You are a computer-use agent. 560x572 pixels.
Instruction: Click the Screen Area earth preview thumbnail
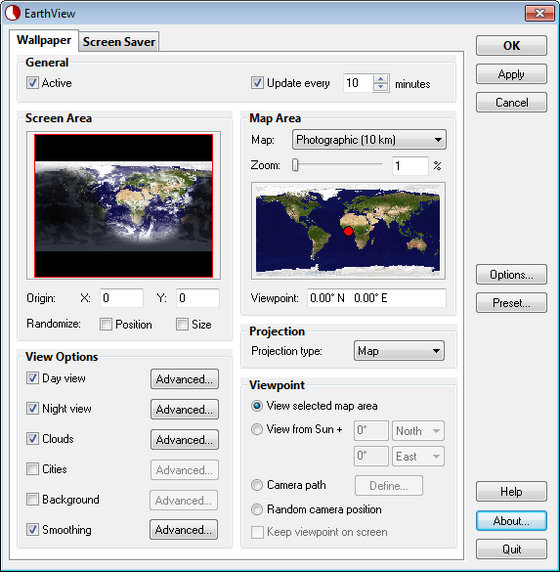(x=123, y=206)
